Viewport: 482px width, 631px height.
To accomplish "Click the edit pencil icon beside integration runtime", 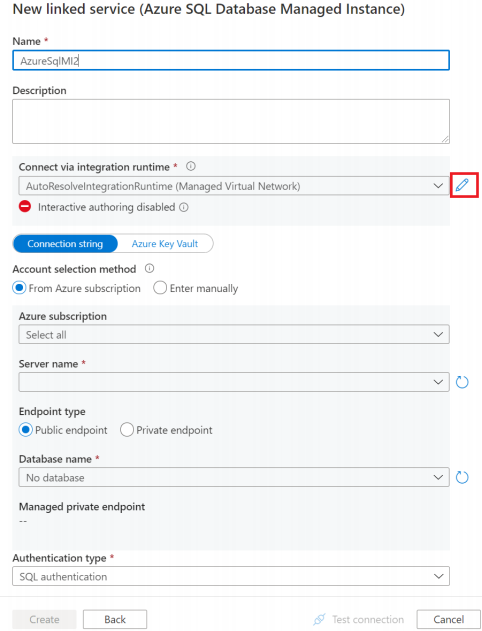I will [x=462, y=185].
